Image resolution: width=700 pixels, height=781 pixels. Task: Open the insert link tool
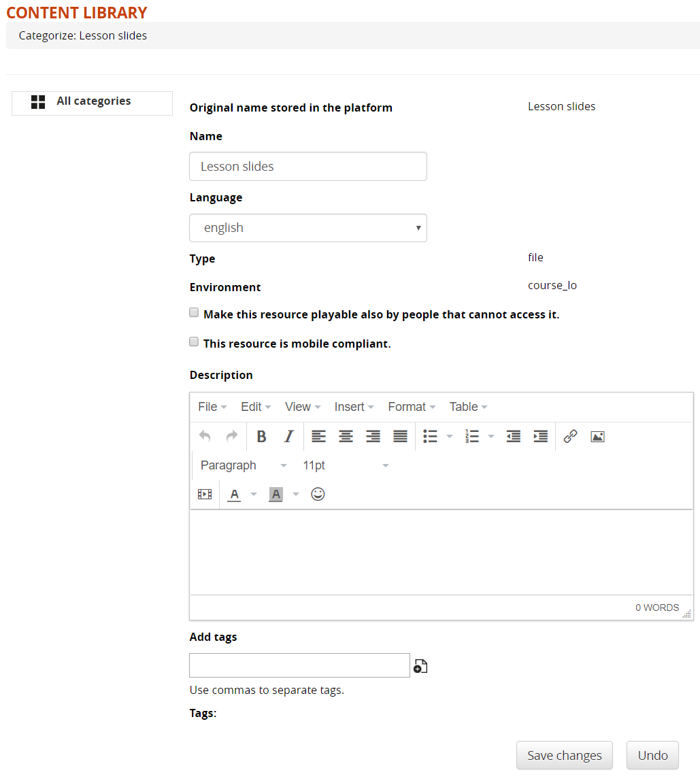(570, 437)
